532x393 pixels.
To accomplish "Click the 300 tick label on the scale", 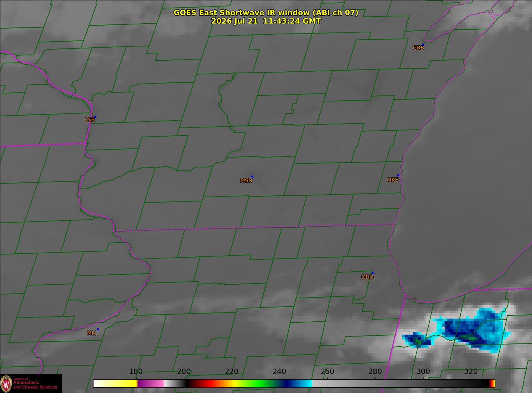I will [x=423, y=372].
